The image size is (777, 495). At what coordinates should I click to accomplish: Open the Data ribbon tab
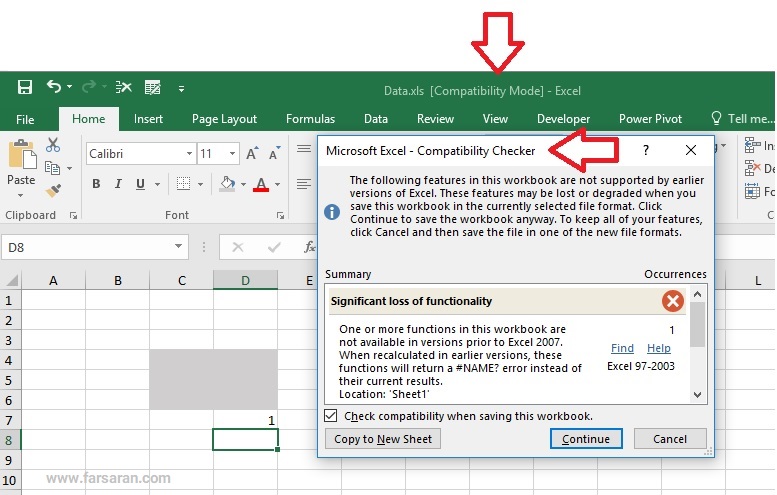(x=376, y=119)
